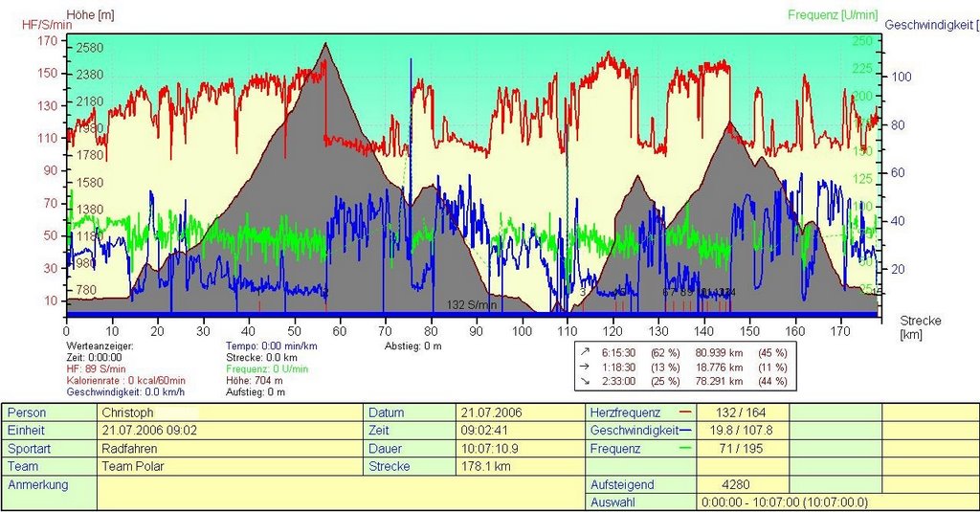Select the Datum value '21.07.2006'
Image resolution: width=980 pixels, height=512 pixels.
coord(491,412)
